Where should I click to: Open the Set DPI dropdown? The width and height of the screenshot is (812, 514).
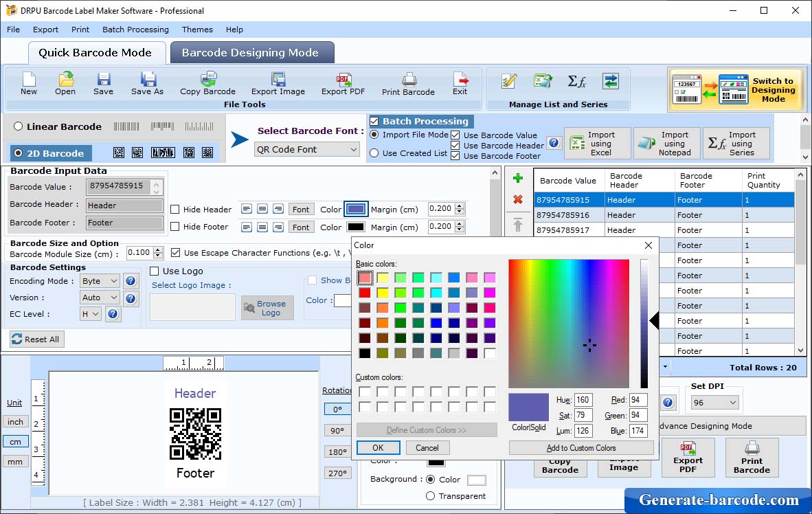pos(714,403)
